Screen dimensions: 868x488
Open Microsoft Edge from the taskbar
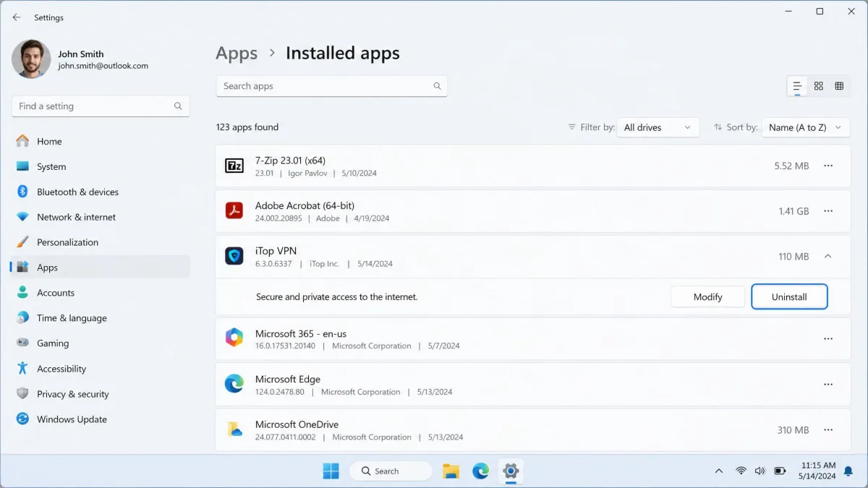tap(481, 471)
